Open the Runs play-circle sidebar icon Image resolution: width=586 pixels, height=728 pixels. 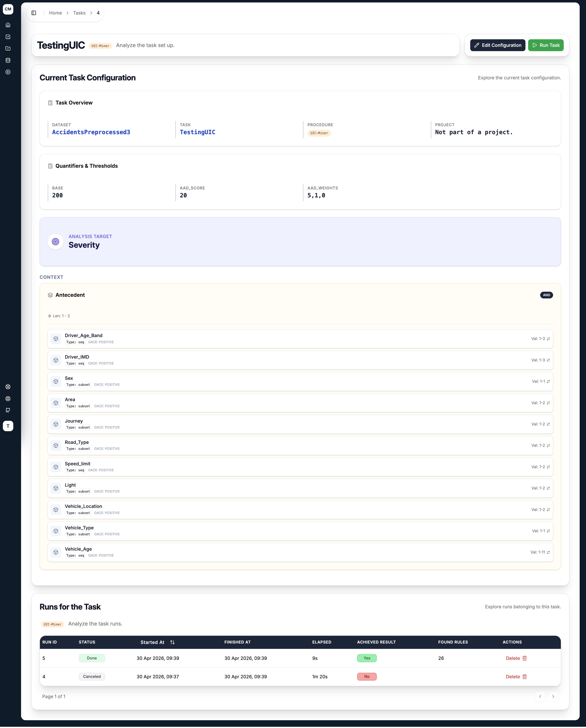8,72
